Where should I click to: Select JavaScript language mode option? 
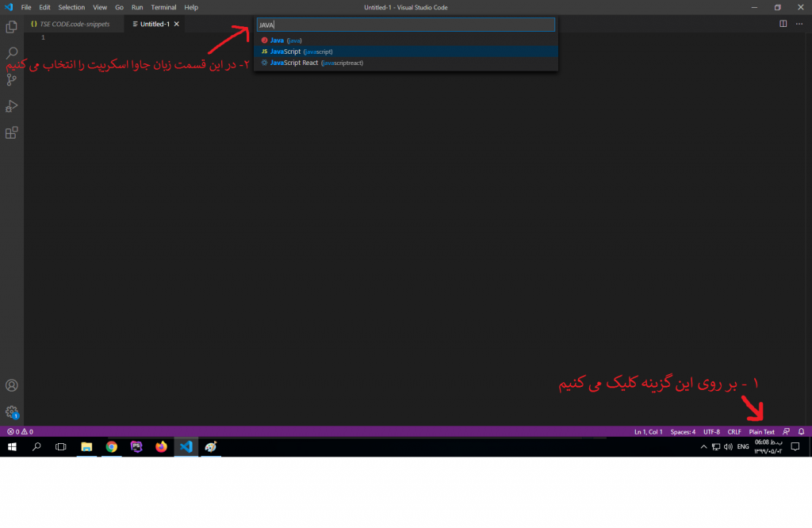[405, 52]
